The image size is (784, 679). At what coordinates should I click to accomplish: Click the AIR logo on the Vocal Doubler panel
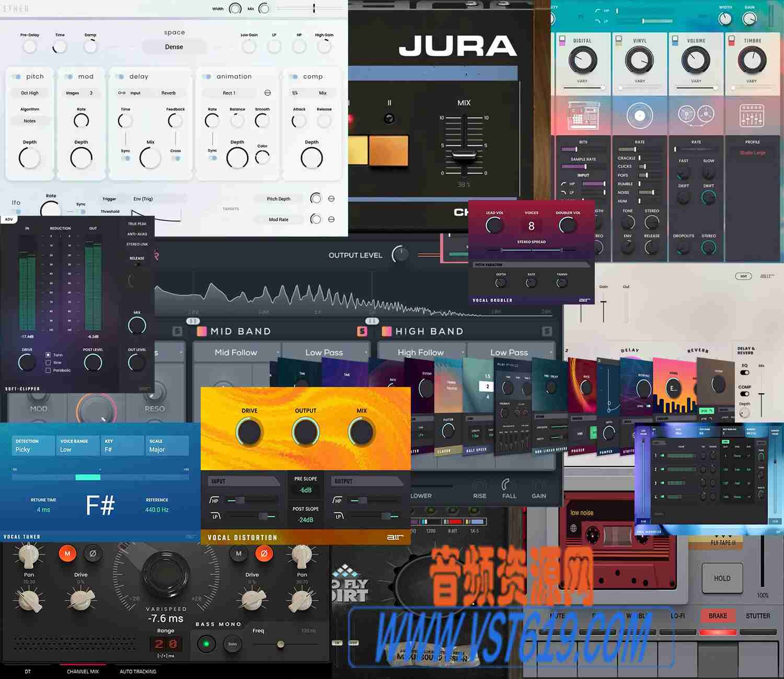[585, 300]
